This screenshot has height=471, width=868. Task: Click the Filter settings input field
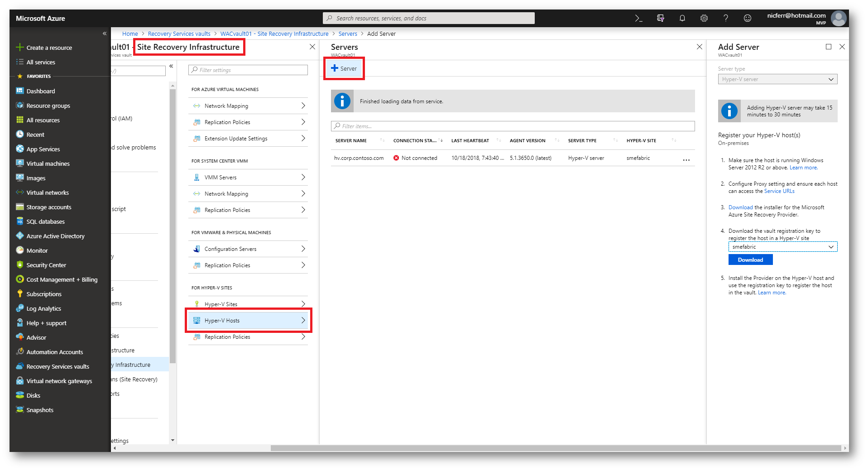[x=248, y=70]
